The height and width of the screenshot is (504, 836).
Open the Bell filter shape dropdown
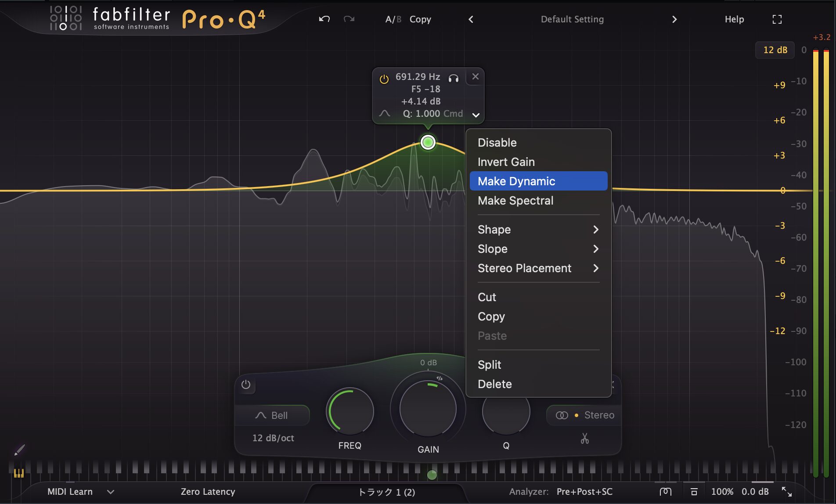[272, 415]
